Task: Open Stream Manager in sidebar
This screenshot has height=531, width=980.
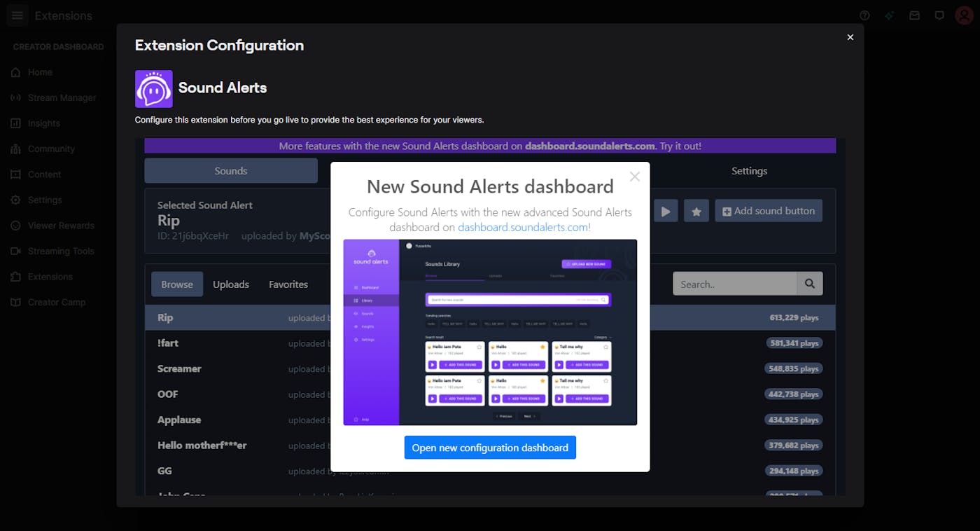Action: (x=62, y=97)
